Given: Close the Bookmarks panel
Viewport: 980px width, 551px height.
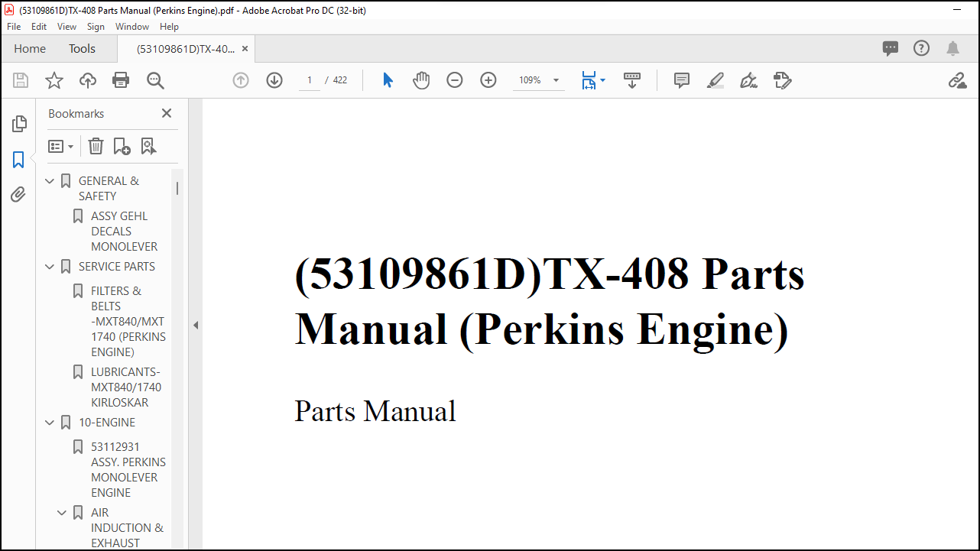Looking at the screenshot, I should [x=167, y=113].
